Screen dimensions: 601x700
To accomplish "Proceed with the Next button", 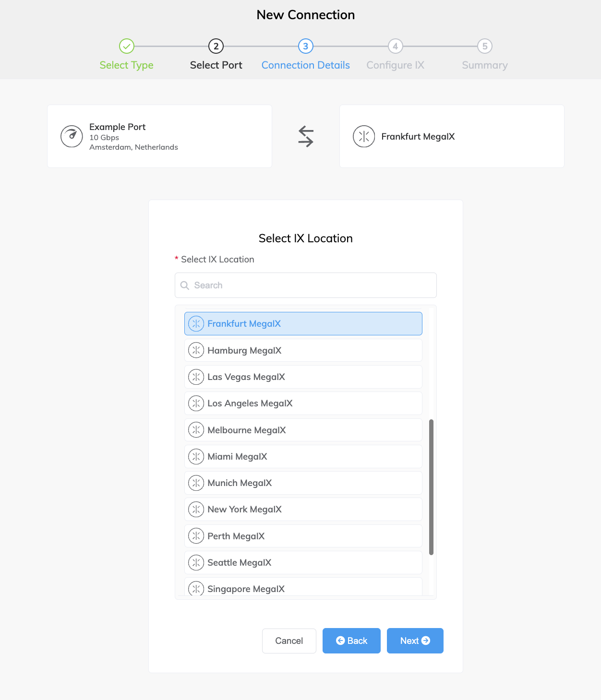I will 415,641.
